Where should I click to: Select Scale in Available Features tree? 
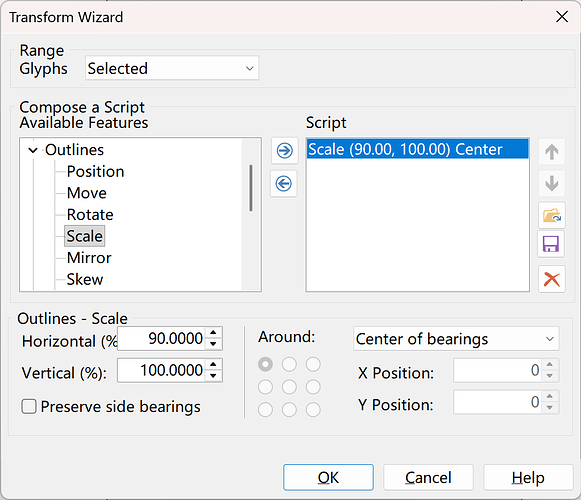84,236
